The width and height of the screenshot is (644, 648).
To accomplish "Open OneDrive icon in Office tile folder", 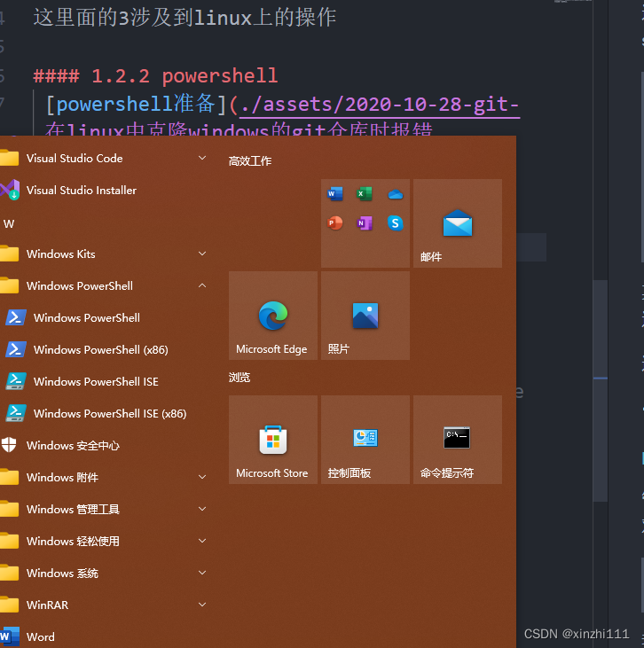I will (396, 194).
